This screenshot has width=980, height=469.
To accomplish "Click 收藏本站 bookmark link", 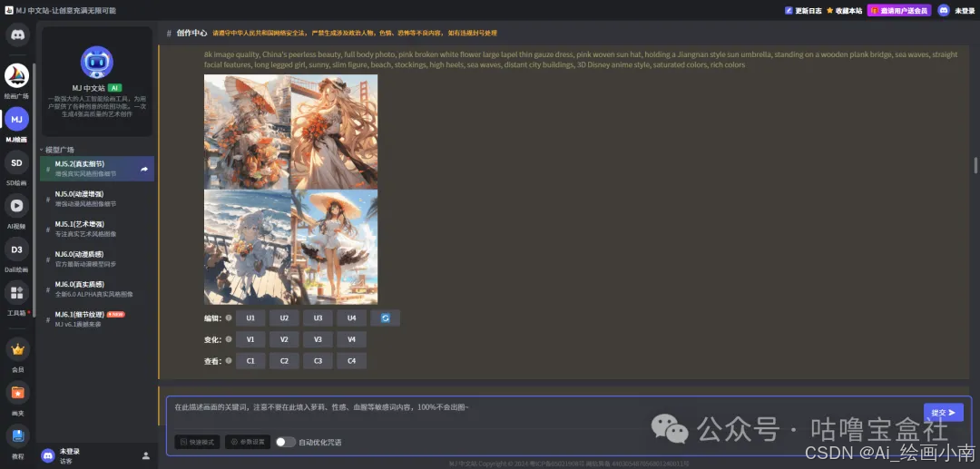I will (845, 11).
